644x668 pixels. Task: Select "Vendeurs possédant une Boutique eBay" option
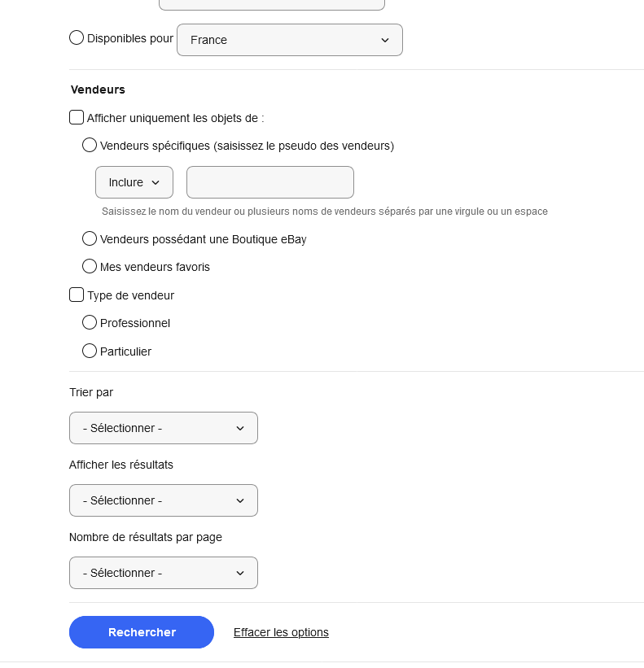90,239
